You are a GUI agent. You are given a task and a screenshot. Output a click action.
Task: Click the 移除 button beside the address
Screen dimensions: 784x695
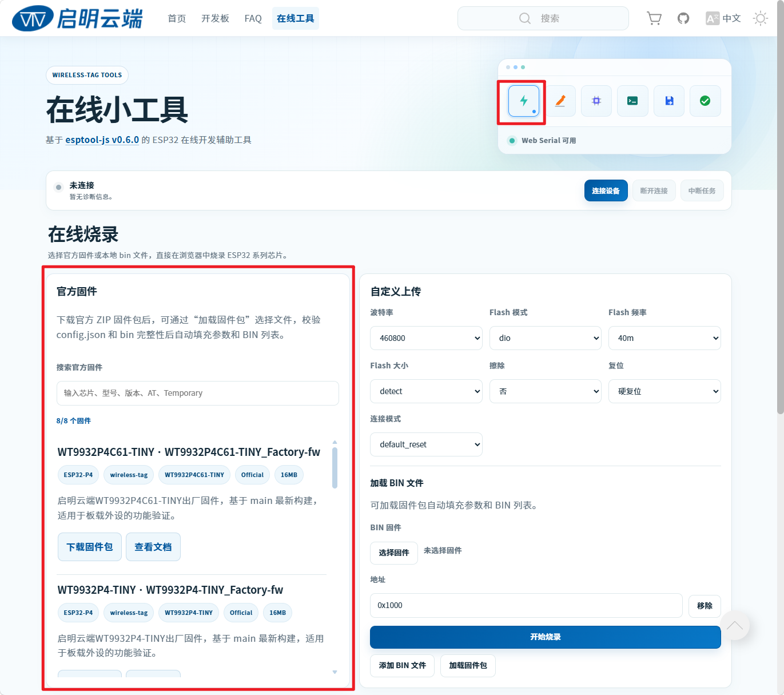point(705,605)
